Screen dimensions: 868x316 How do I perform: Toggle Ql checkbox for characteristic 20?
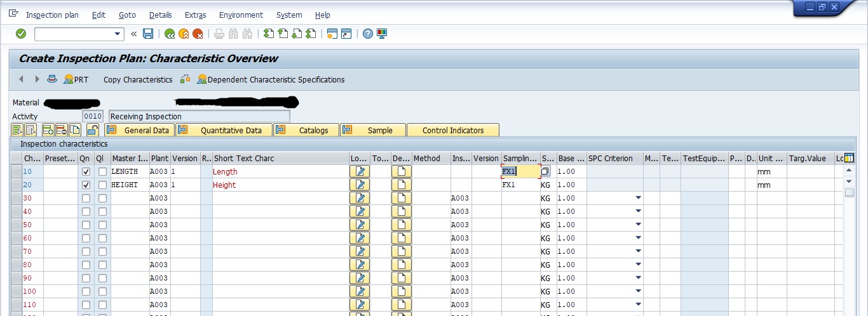102,185
